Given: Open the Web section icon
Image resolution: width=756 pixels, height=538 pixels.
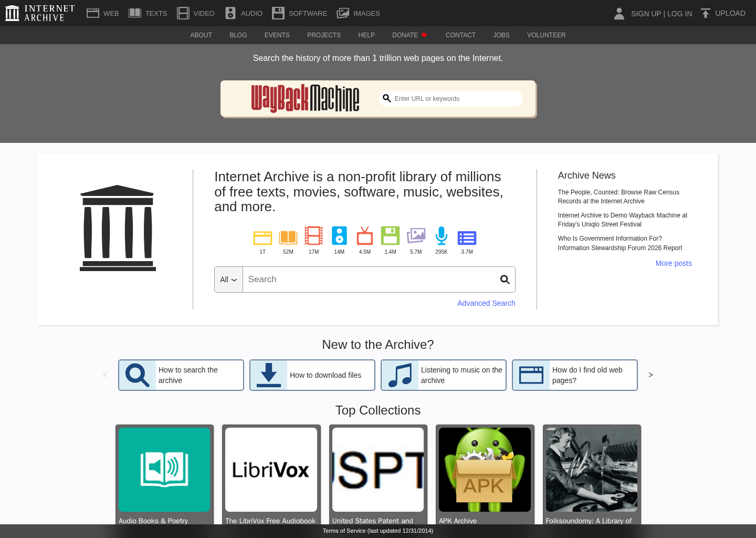Looking at the screenshot, I should click(x=93, y=13).
